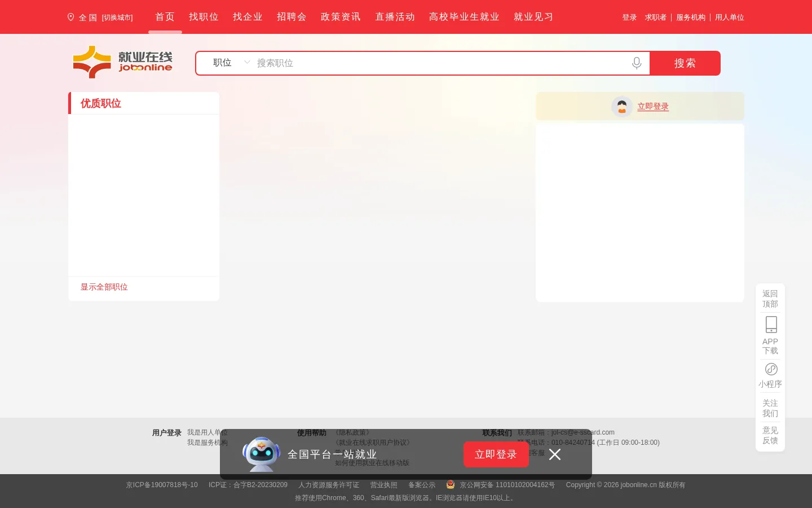The width and height of the screenshot is (812, 508).
Task: Select the 用人单位 header link
Action: (x=730, y=17)
